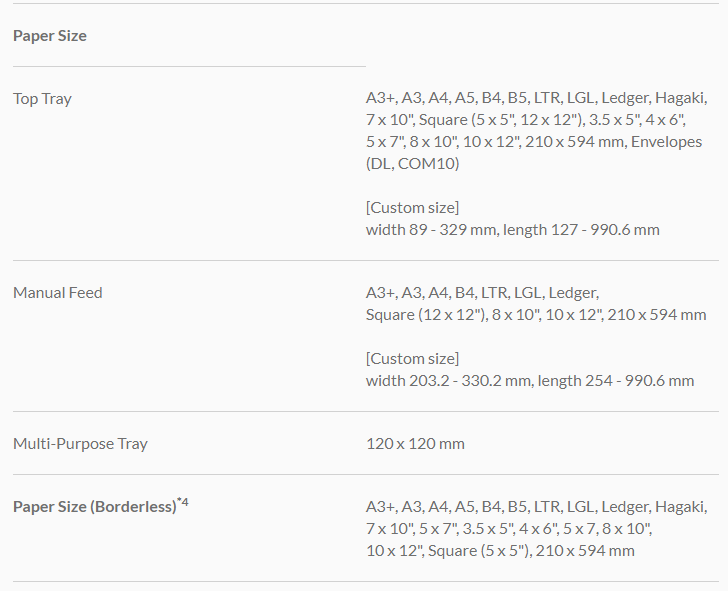Click Manual Feed's [Custom size] text
Image resolution: width=728 pixels, height=591 pixels.
[412, 358]
